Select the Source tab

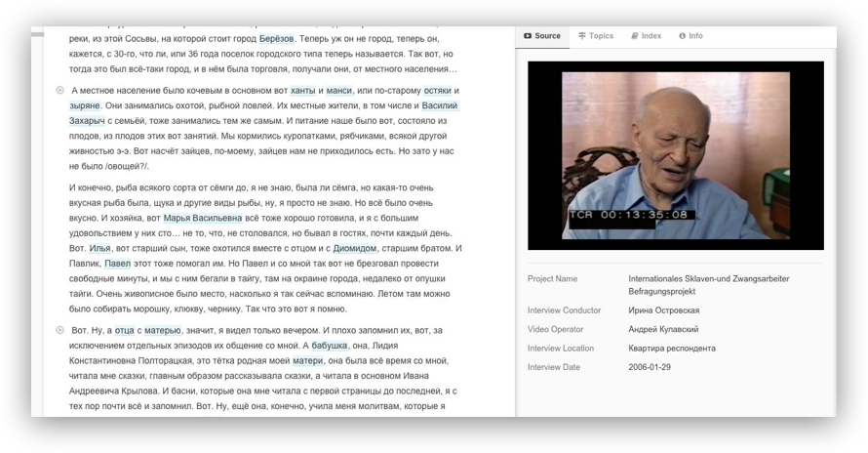541,36
